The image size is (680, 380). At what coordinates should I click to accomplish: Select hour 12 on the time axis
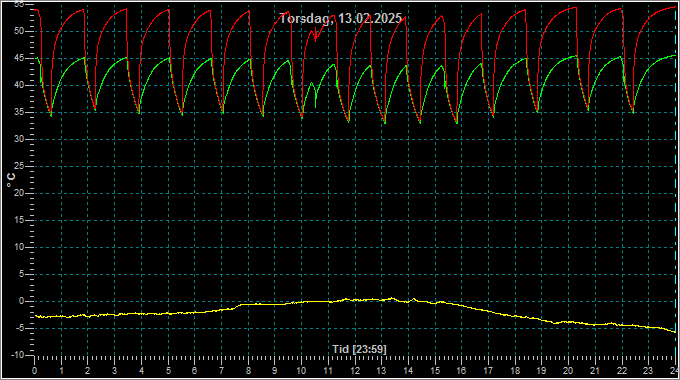pyautogui.click(x=355, y=371)
